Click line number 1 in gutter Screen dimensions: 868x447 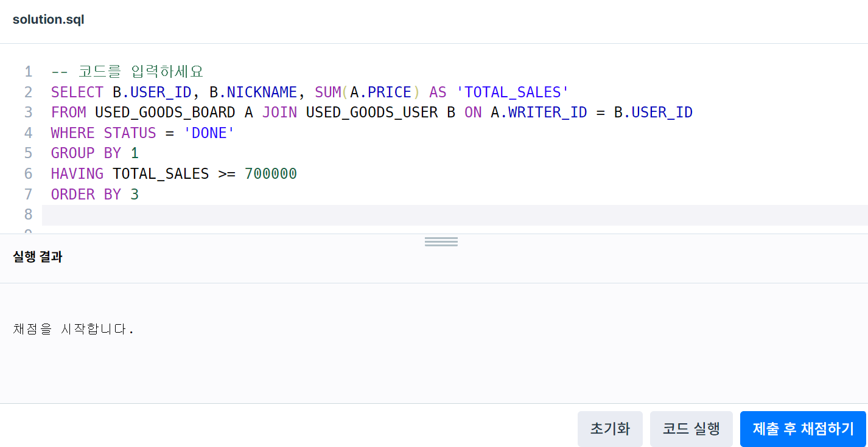click(29, 72)
